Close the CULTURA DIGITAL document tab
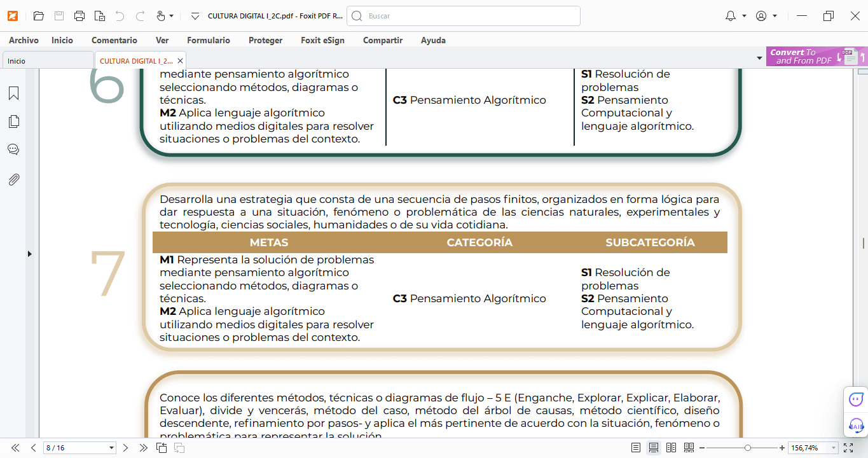Screen dimensions: 868x458 point(181,60)
